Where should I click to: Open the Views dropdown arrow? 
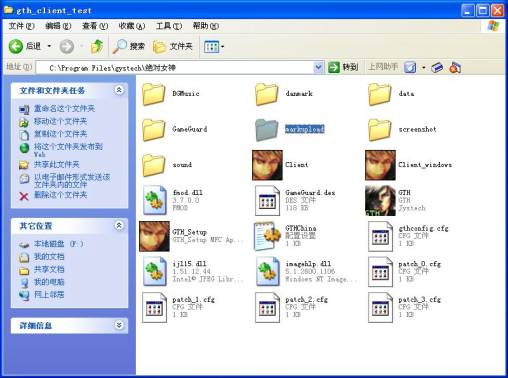coord(223,47)
